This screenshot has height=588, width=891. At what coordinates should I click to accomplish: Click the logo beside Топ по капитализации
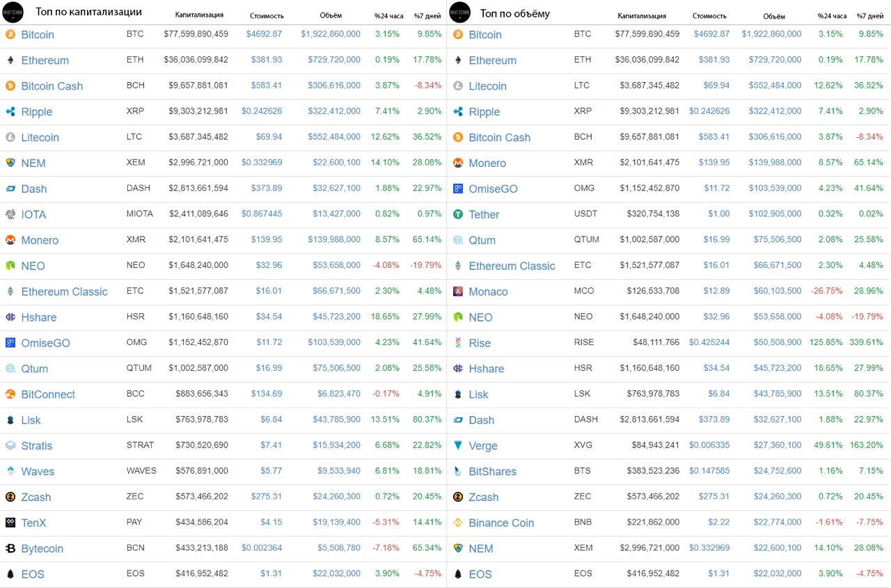(13, 12)
